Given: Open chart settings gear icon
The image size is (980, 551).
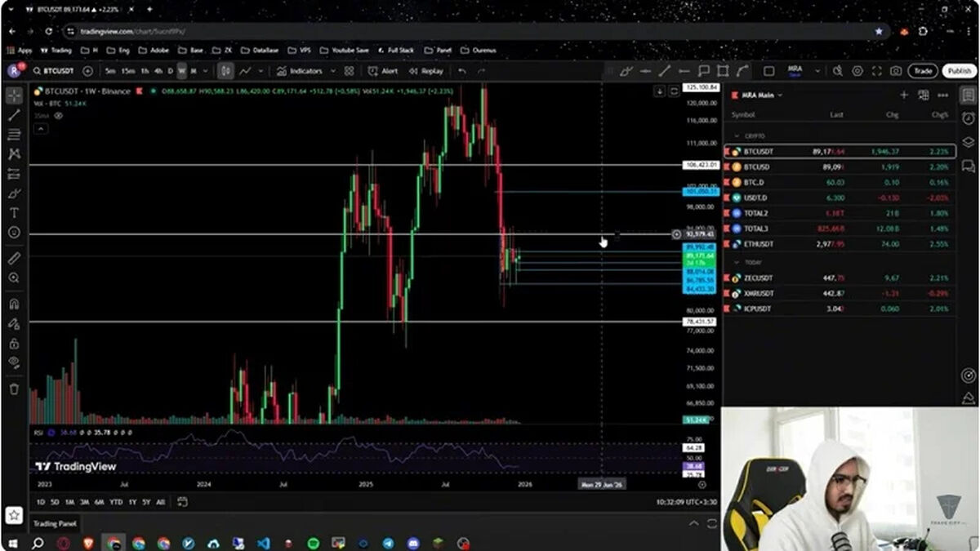Looking at the screenshot, I should coord(857,71).
